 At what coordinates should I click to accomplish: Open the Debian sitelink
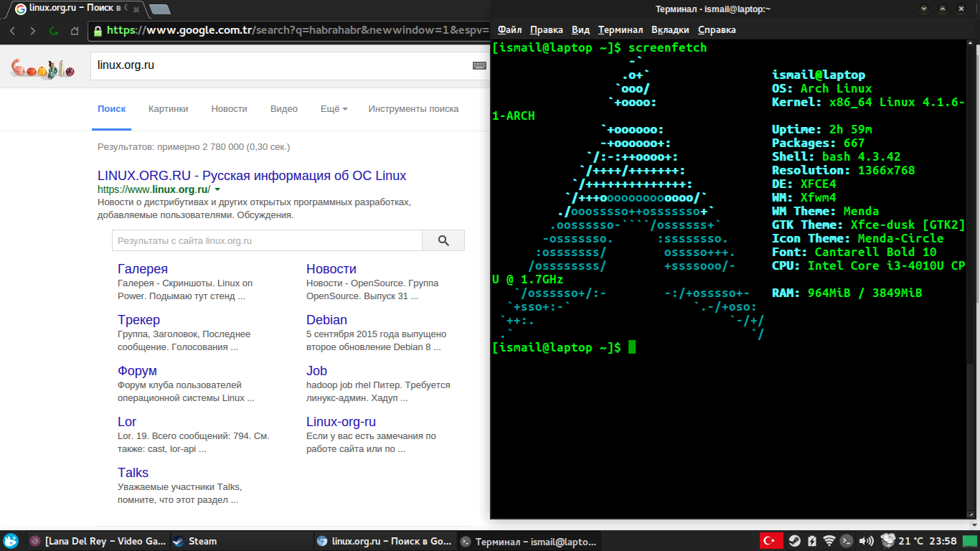326,320
